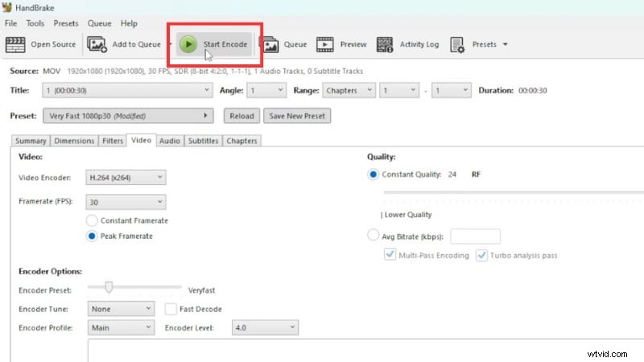Open the Title dropdown
This screenshot has width=644, height=362.
[127, 90]
